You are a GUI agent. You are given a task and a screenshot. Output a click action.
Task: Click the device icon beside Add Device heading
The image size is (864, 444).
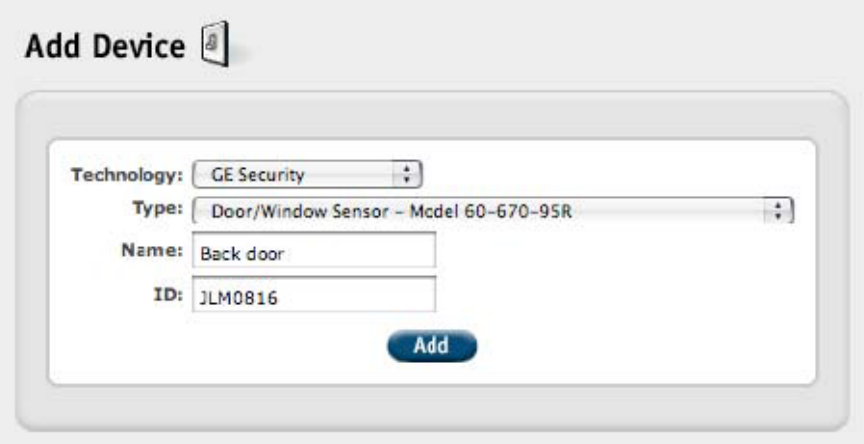215,44
